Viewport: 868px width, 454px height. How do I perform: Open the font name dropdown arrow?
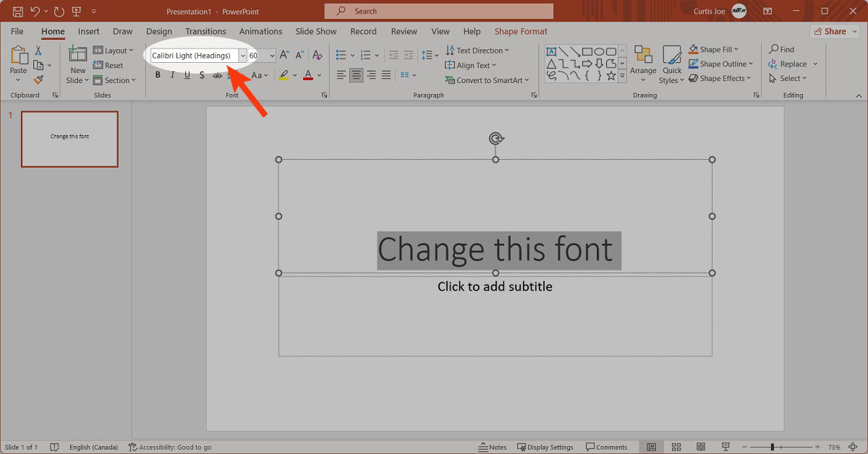pyautogui.click(x=242, y=56)
